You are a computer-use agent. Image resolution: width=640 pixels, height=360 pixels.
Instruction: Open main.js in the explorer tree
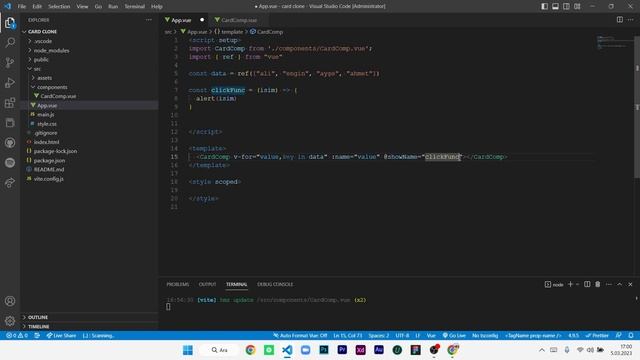pyautogui.click(x=45, y=114)
